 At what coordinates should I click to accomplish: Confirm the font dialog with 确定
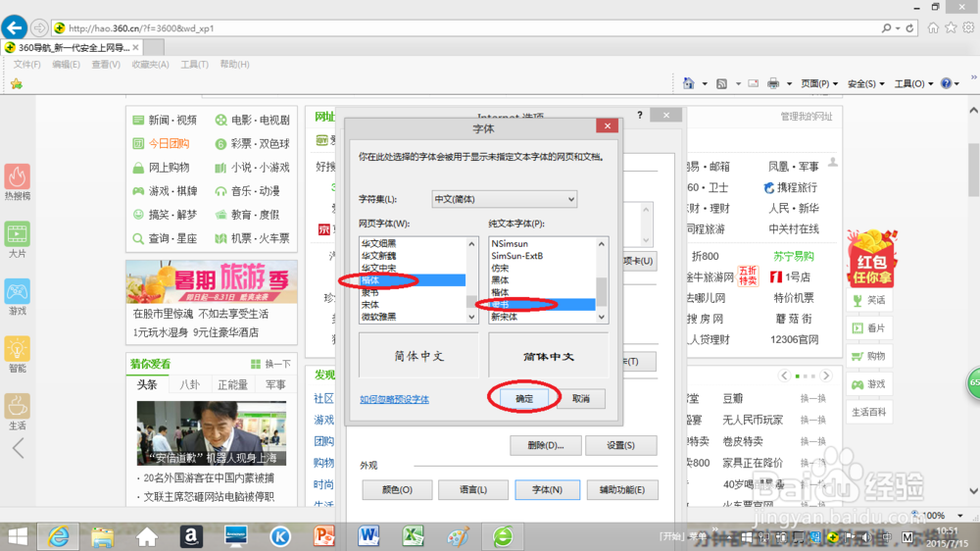(x=523, y=398)
